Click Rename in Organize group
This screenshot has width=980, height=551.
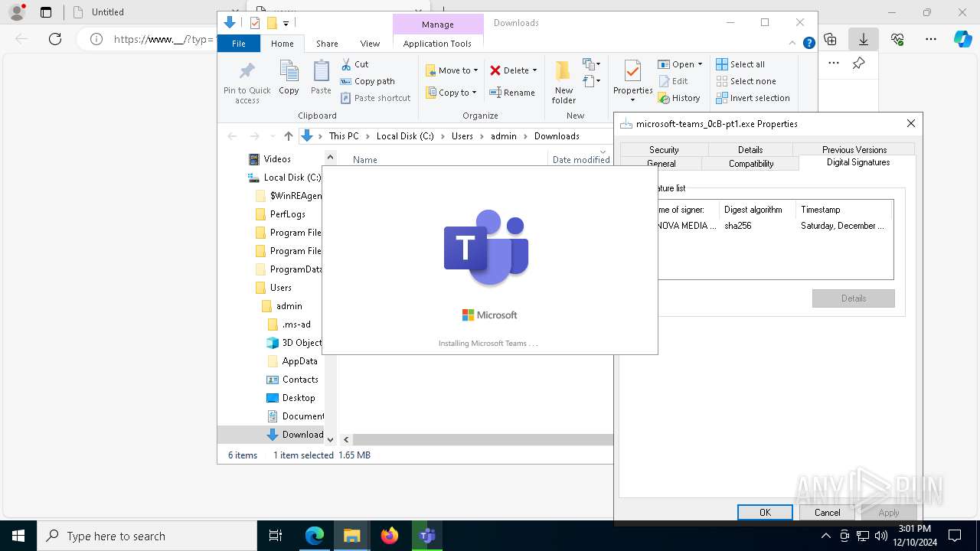512,93
